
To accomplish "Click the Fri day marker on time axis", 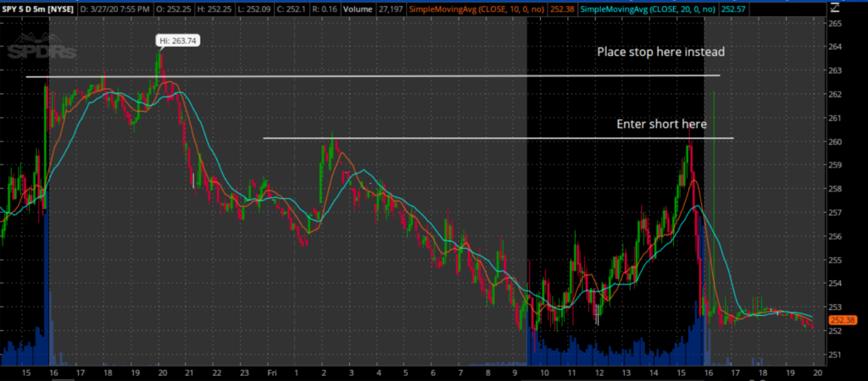I will [272, 373].
